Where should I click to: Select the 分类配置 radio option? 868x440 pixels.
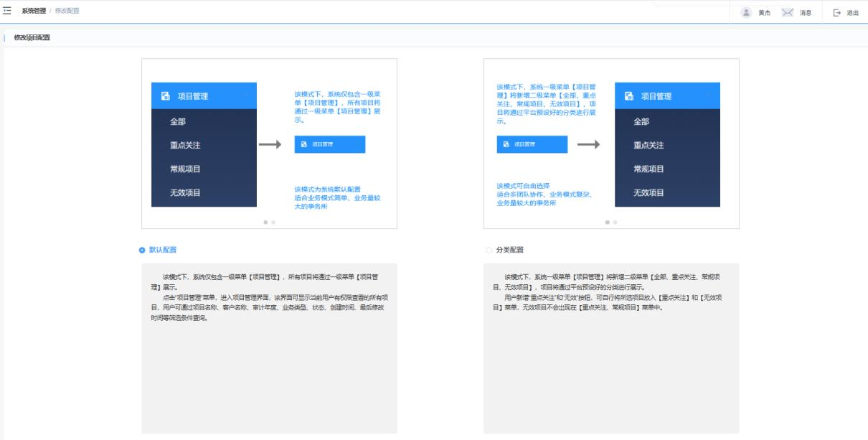pos(489,250)
